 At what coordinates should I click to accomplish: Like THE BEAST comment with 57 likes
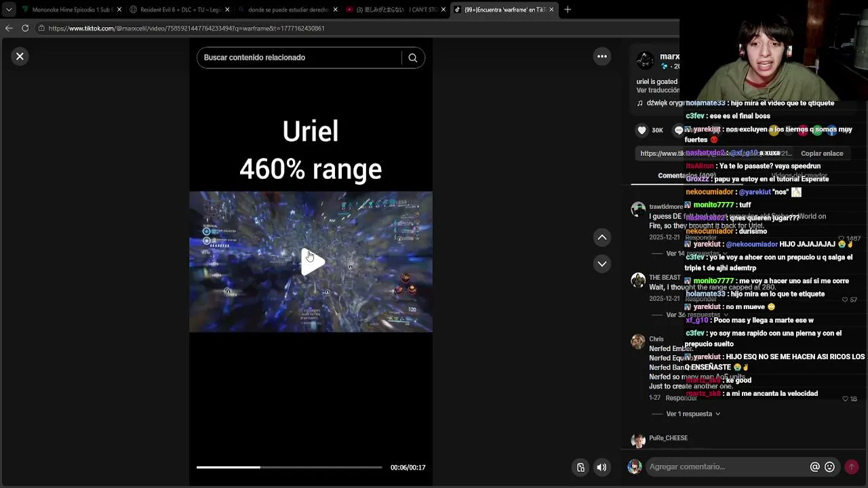845,300
